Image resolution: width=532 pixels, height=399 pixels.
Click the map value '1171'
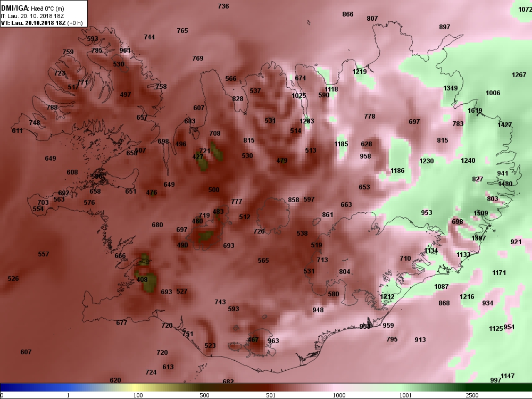tap(499, 273)
